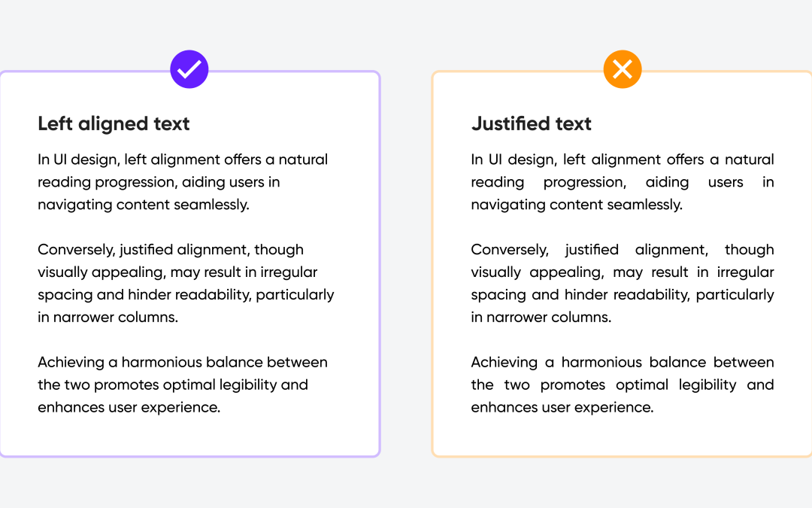The width and height of the screenshot is (812, 508).
Task: Click "enhances user experience." in left-aligned card
Action: (129, 407)
